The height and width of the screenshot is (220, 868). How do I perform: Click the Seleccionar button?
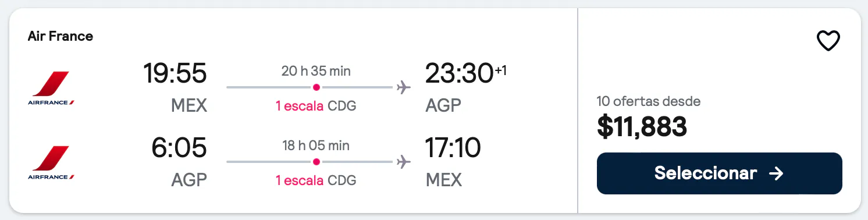coord(719,173)
